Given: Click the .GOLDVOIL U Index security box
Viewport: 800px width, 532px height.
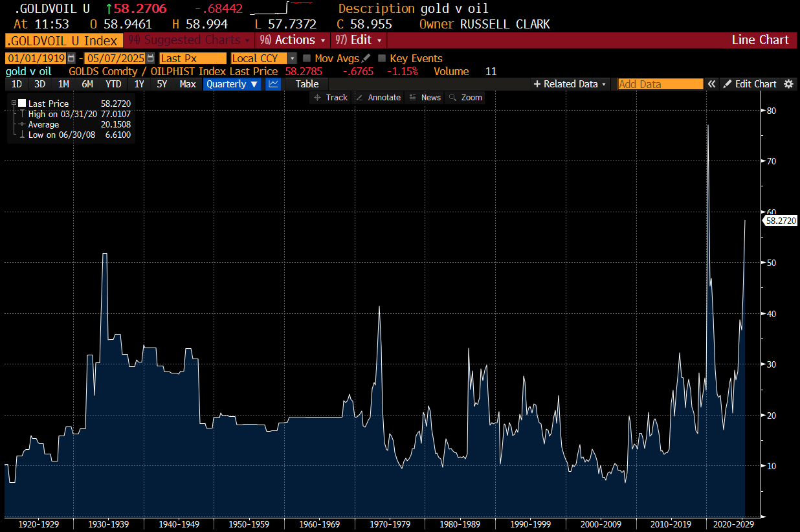Looking at the screenshot, I should pos(63,40).
